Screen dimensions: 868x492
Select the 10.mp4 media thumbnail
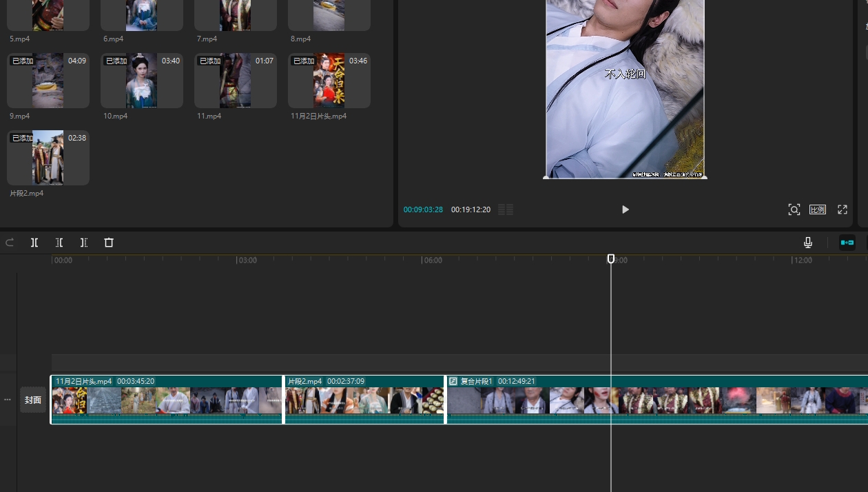point(142,81)
